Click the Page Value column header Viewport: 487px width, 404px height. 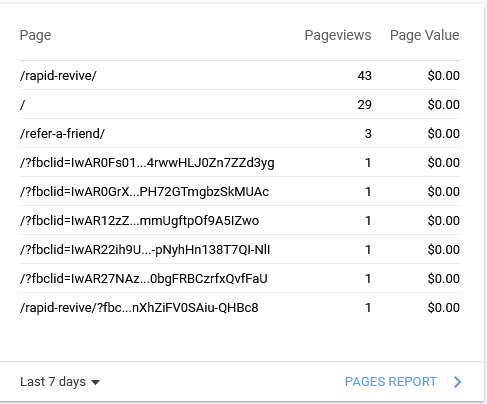pyautogui.click(x=425, y=35)
